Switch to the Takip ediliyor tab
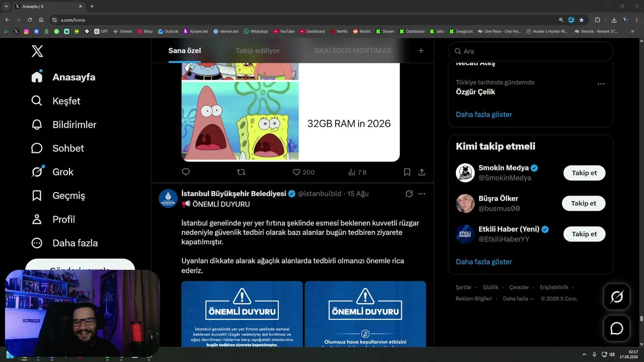The width and height of the screenshot is (644, 362). pyautogui.click(x=258, y=50)
